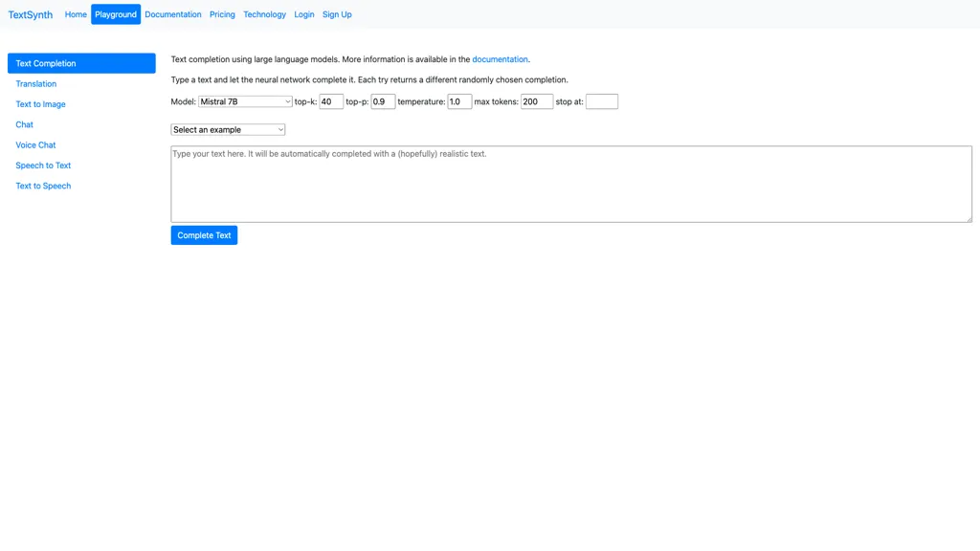
Task: Open the Documentation nav link
Action: [173, 14]
